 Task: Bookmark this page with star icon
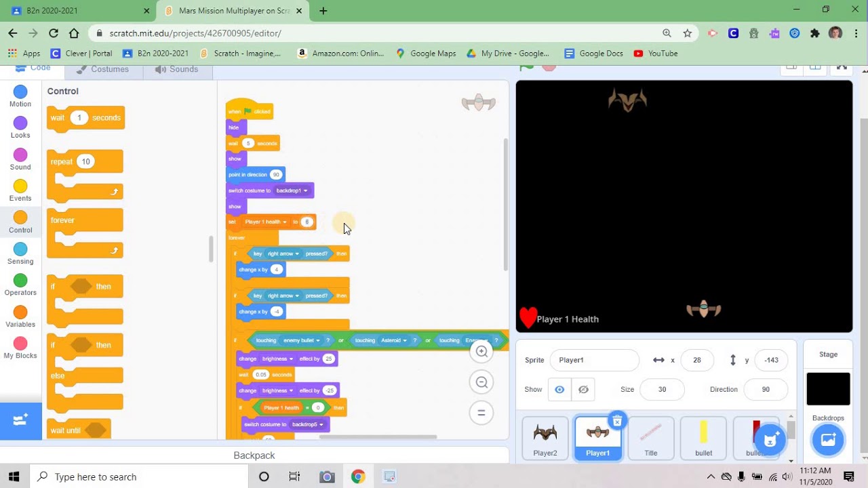tap(688, 33)
